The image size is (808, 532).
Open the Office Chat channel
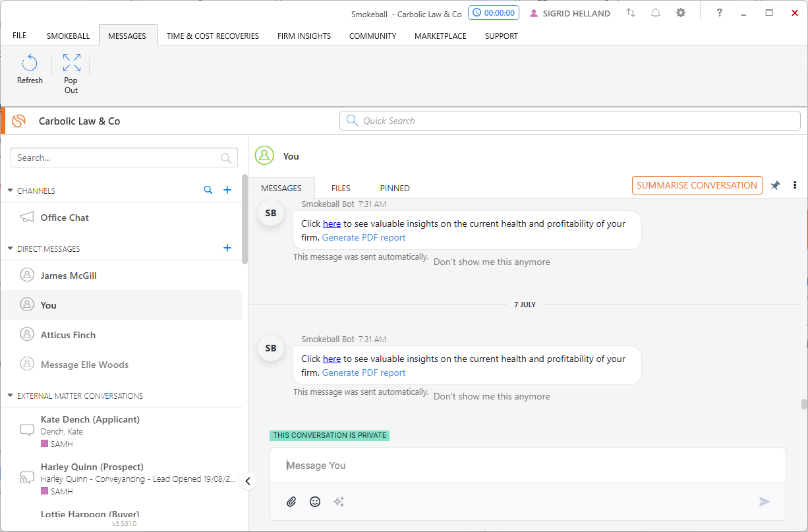(x=121, y=218)
